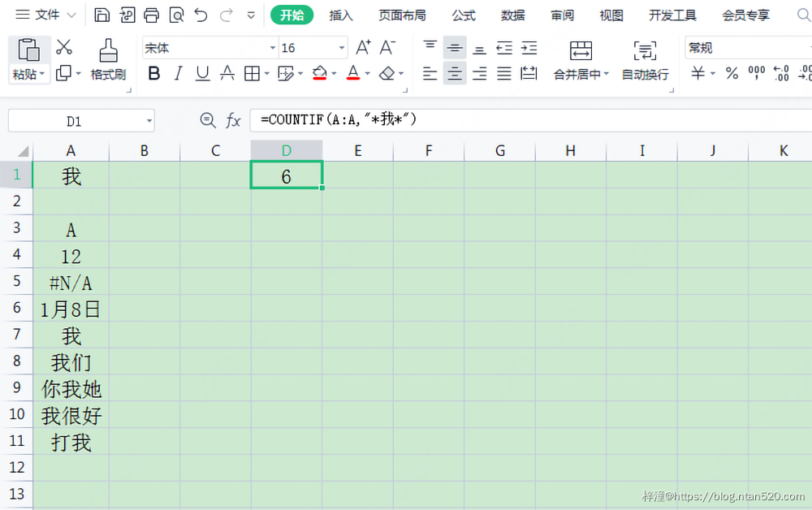Click the Cut scissors icon

tap(63, 47)
